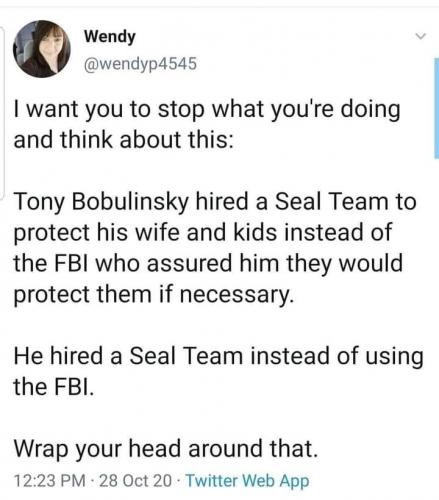Click the short line reading "the FBI."

tap(54, 387)
